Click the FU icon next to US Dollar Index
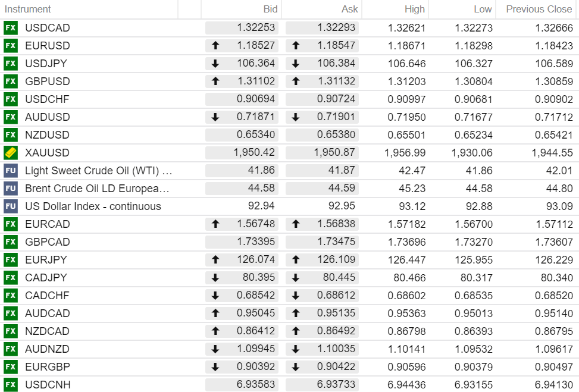The image size is (579, 392). coord(10,206)
